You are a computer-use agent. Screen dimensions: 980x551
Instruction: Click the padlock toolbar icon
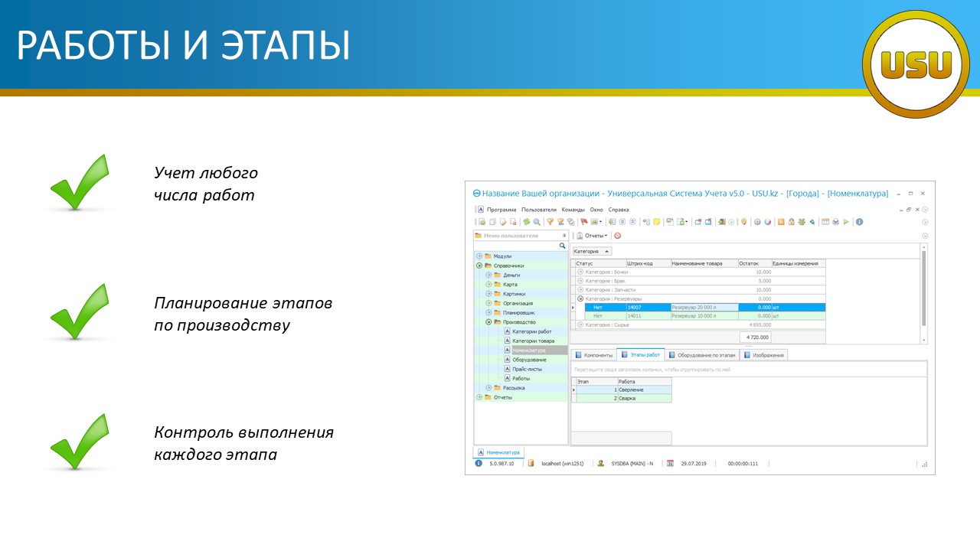pos(791,222)
